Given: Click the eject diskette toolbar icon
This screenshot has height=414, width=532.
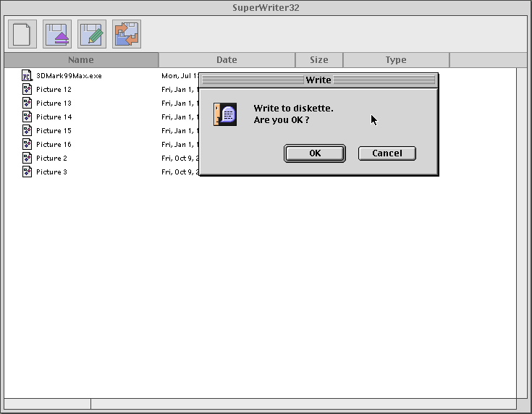Looking at the screenshot, I should [x=57, y=34].
